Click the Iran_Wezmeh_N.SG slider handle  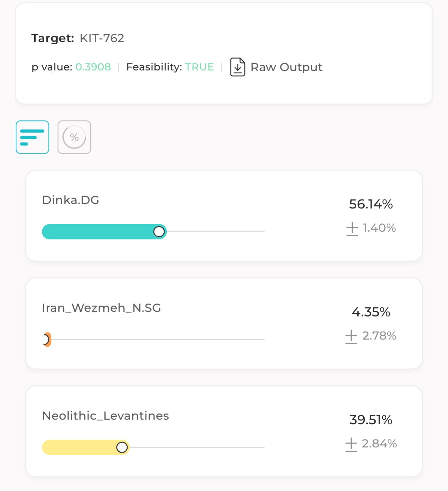pos(46,340)
